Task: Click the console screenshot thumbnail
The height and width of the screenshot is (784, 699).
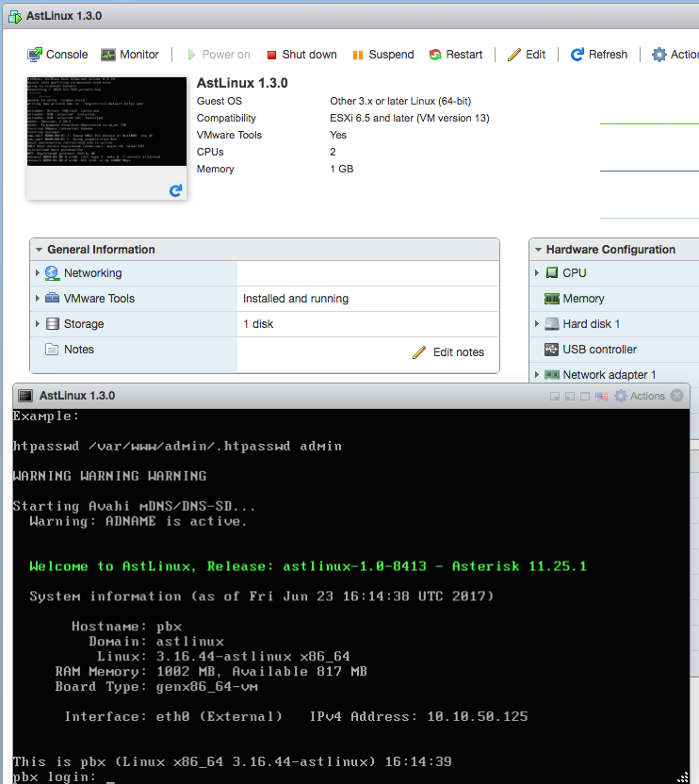Action: [x=106, y=122]
